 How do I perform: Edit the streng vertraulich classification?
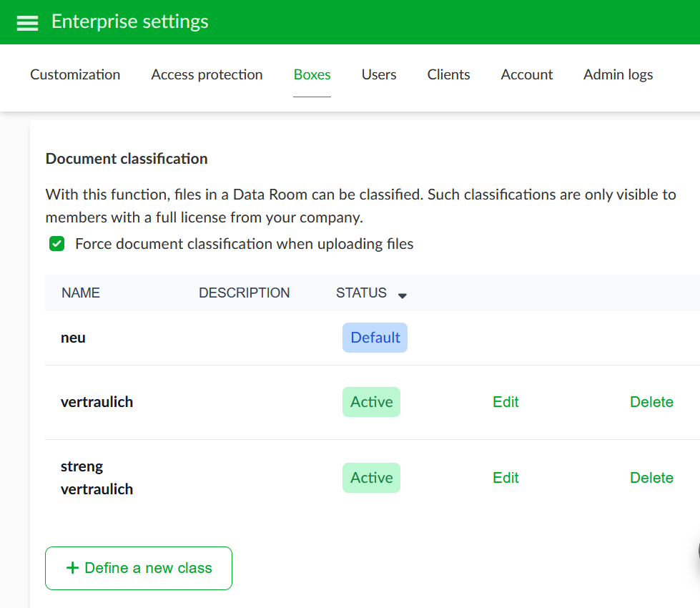pos(506,478)
